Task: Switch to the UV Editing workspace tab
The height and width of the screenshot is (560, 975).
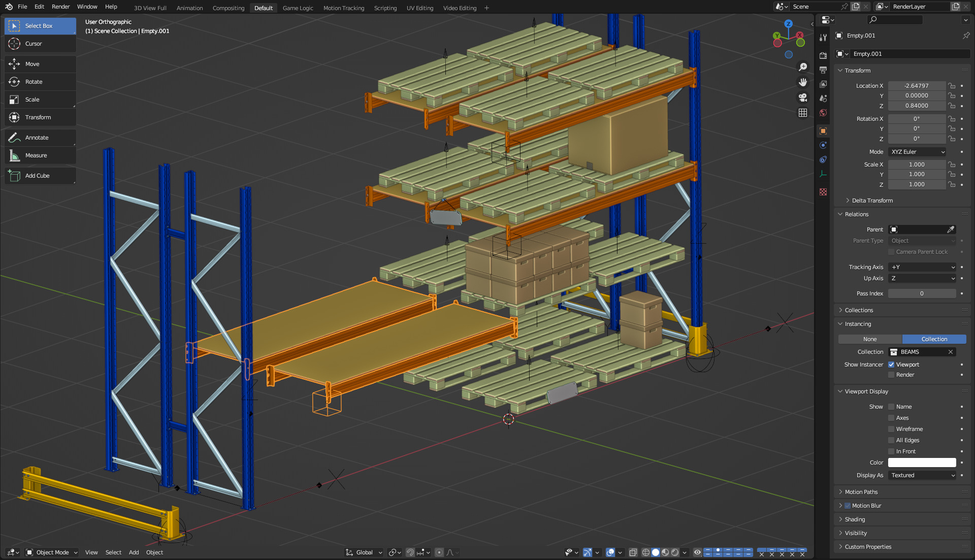Action: pyautogui.click(x=420, y=8)
